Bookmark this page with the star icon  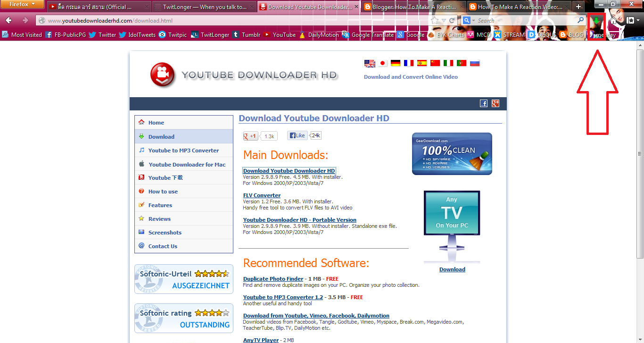coord(435,21)
